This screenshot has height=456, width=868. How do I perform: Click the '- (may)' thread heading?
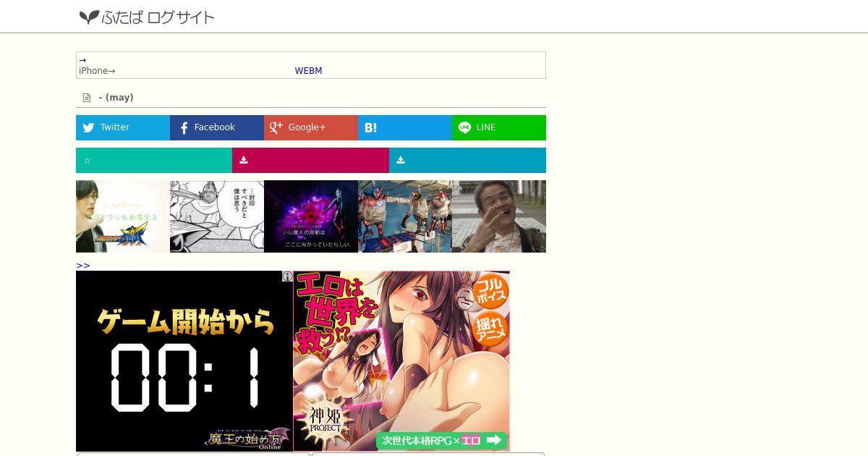(x=116, y=98)
